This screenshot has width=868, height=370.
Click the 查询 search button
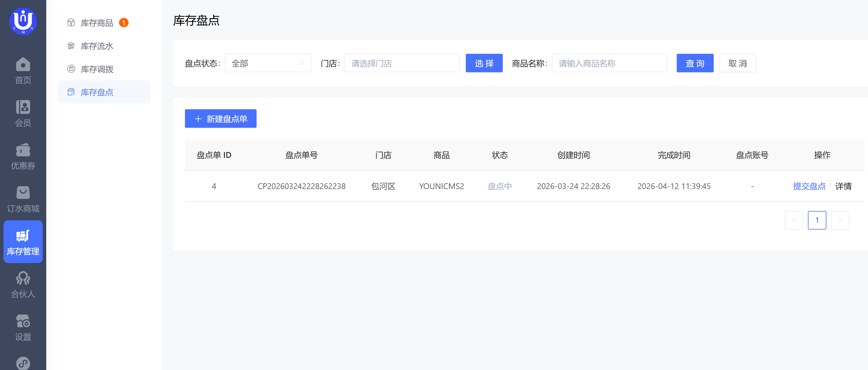click(x=694, y=63)
